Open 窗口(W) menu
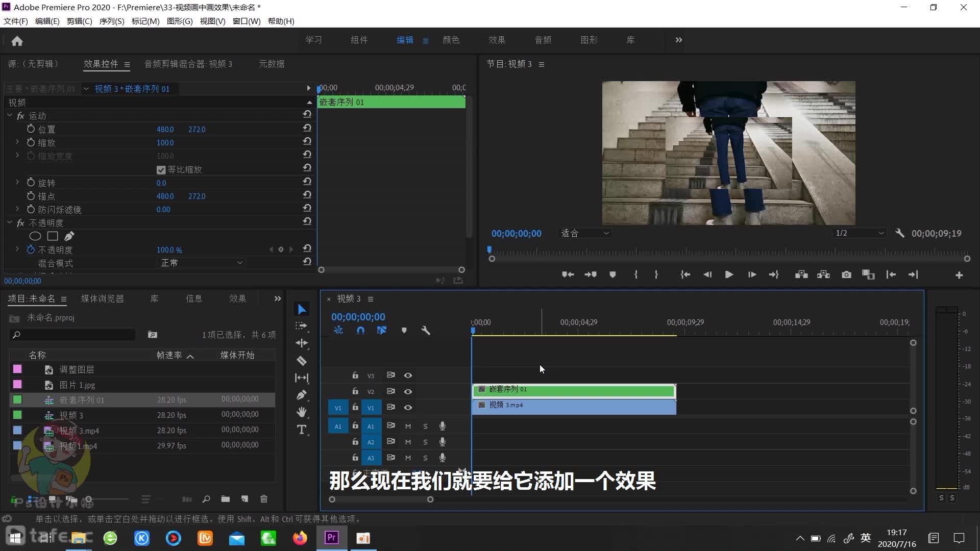The width and height of the screenshot is (980, 551). [x=247, y=21]
